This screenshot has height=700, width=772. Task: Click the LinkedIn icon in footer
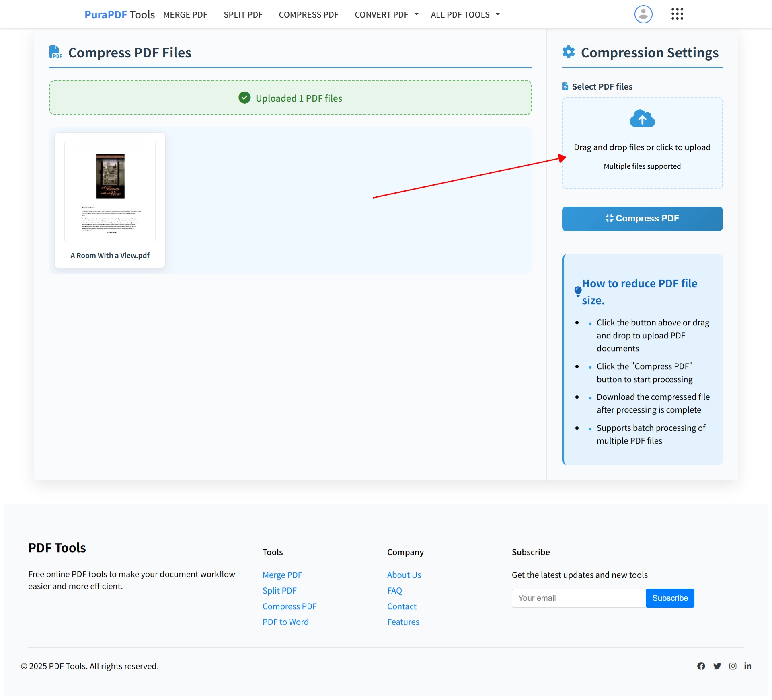748,666
